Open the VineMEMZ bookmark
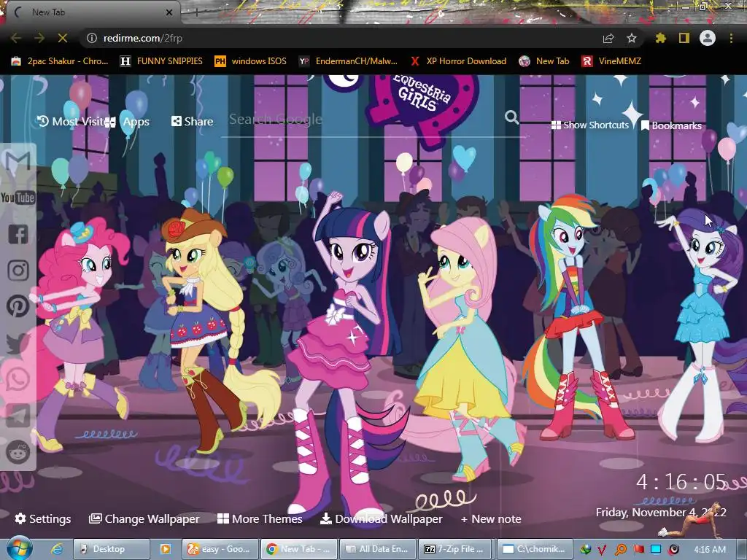 pos(612,61)
